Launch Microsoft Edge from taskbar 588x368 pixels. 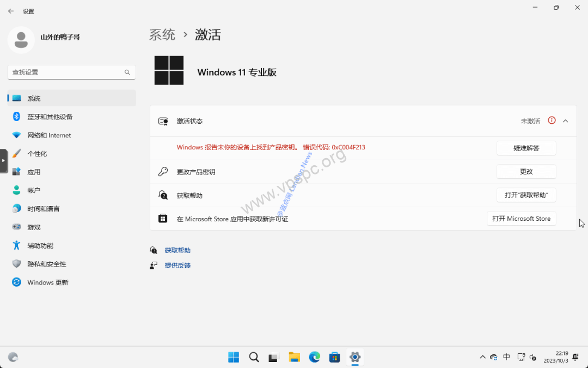pyautogui.click(x=315, y=357)
